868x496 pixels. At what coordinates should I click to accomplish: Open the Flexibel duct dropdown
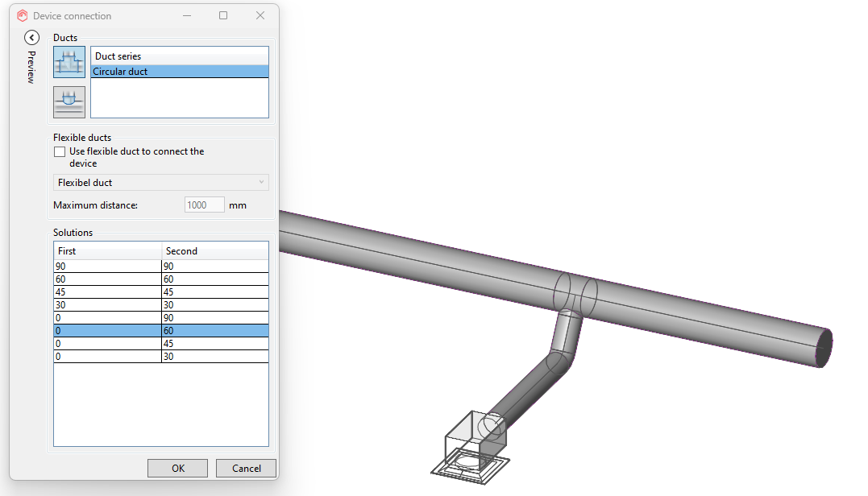160,183
